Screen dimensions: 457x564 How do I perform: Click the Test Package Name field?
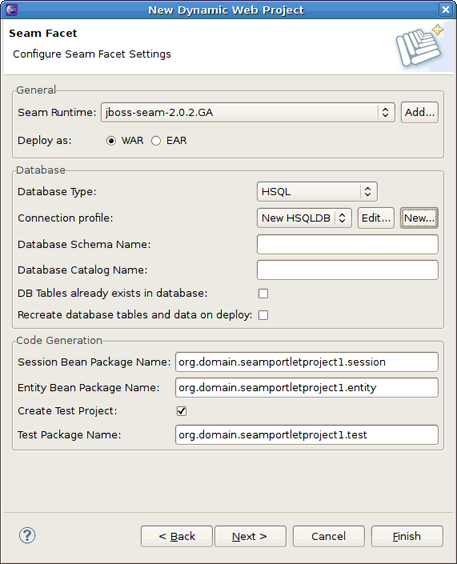pos(307,435)
